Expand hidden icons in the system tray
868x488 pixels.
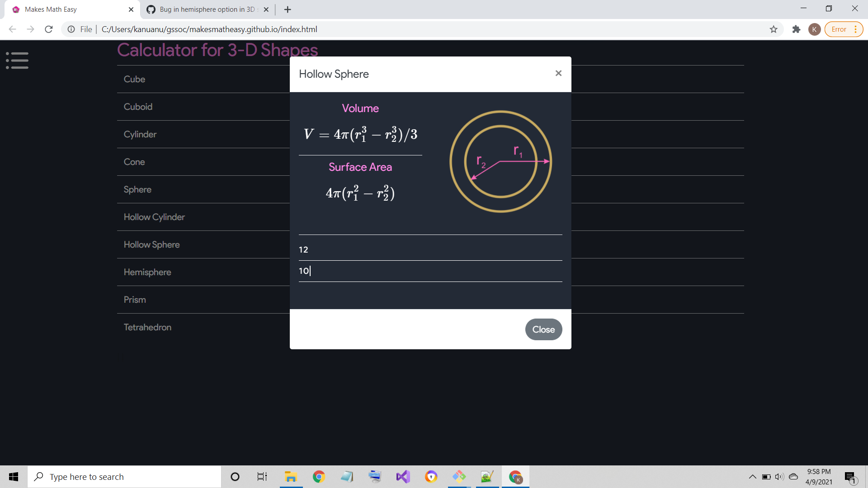click(752, 476)
